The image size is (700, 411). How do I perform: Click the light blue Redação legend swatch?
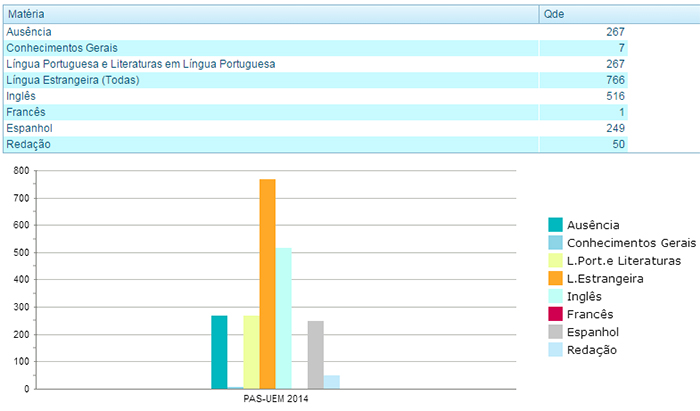(x=556, y=350)
